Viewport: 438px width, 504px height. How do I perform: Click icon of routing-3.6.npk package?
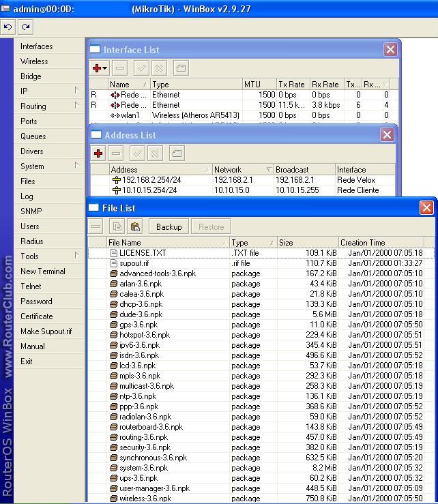(113, 437)
